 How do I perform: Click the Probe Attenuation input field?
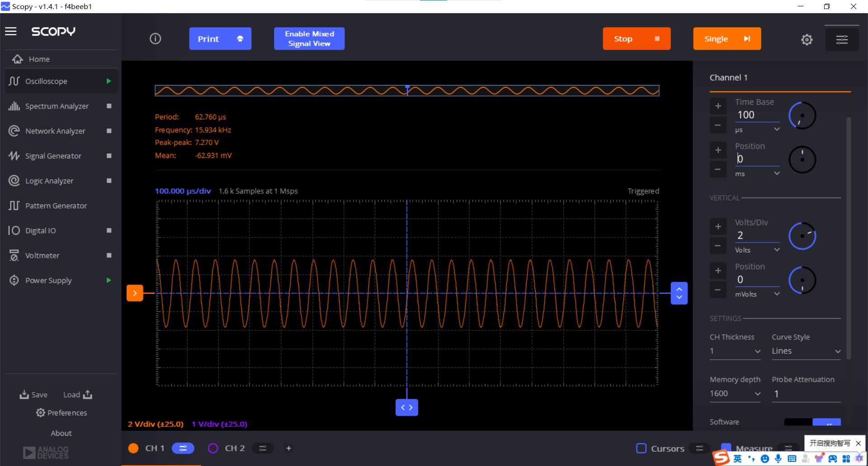[x=806, y=394]
